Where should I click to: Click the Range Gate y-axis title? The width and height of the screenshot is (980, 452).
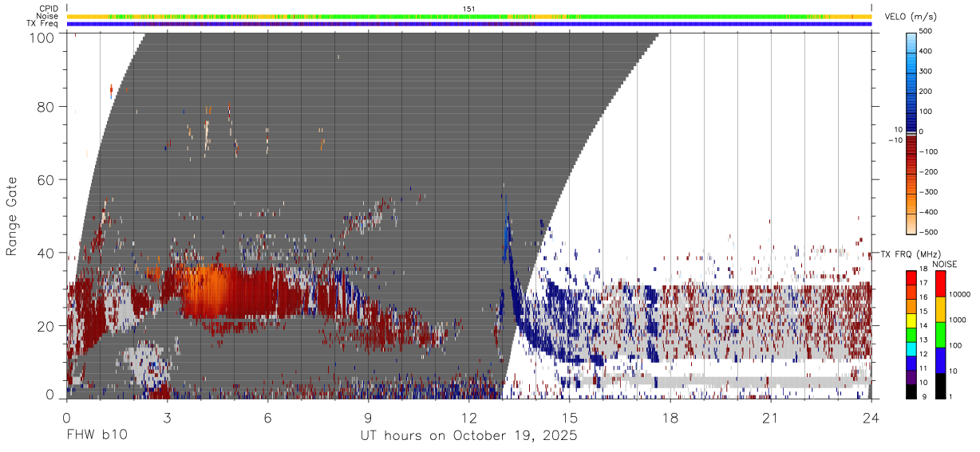[12, 217]
